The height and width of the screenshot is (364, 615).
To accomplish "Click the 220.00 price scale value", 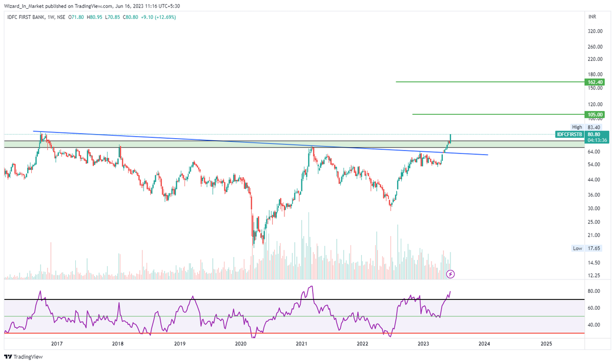I will pos(596,59).
